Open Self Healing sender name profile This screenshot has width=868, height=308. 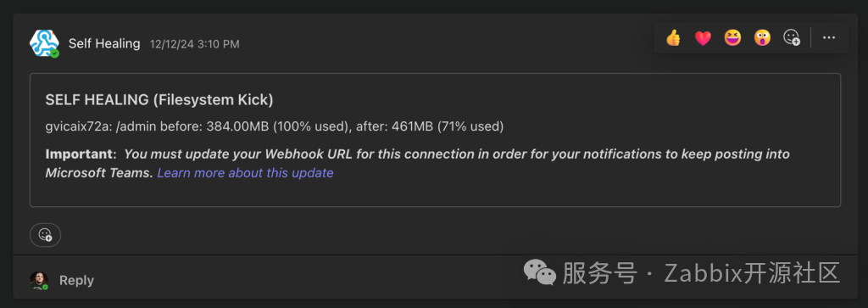tap(104, 44)
